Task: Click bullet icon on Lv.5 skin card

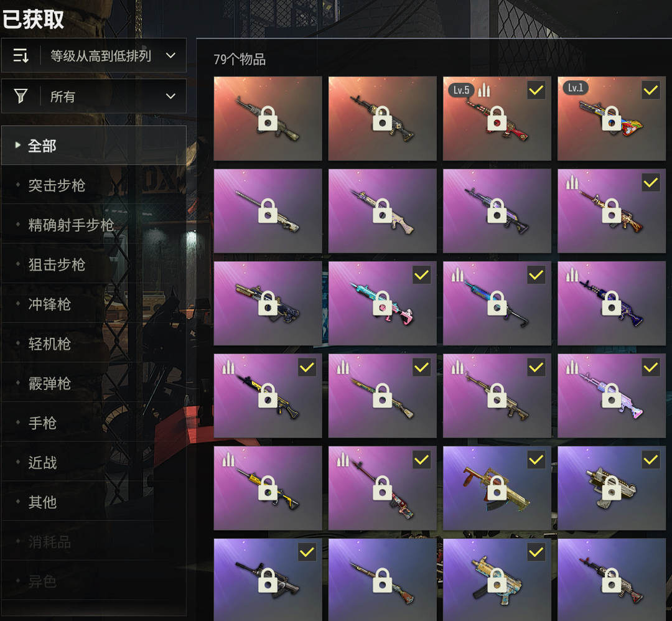Action: coord(484,90)
